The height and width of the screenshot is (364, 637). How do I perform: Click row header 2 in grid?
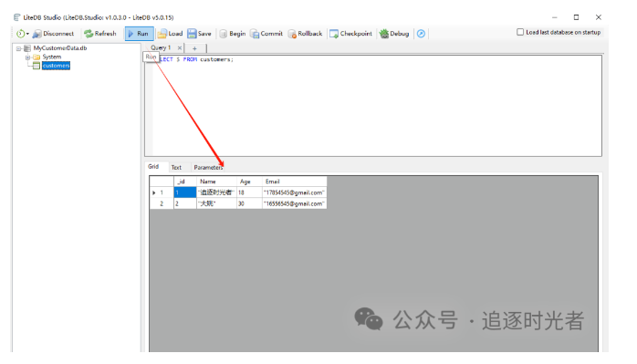click(162, 203)
